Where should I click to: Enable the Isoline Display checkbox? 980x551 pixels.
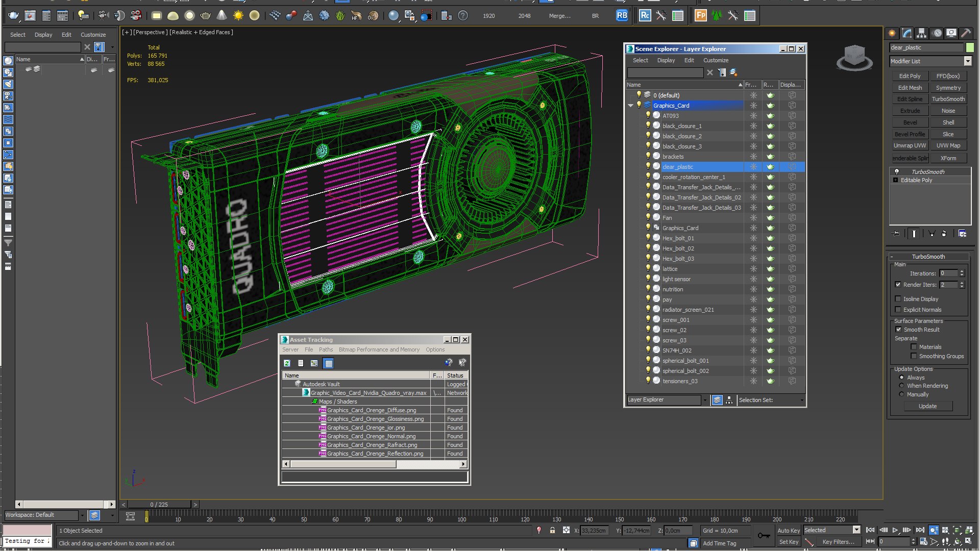tap(898, 299)
